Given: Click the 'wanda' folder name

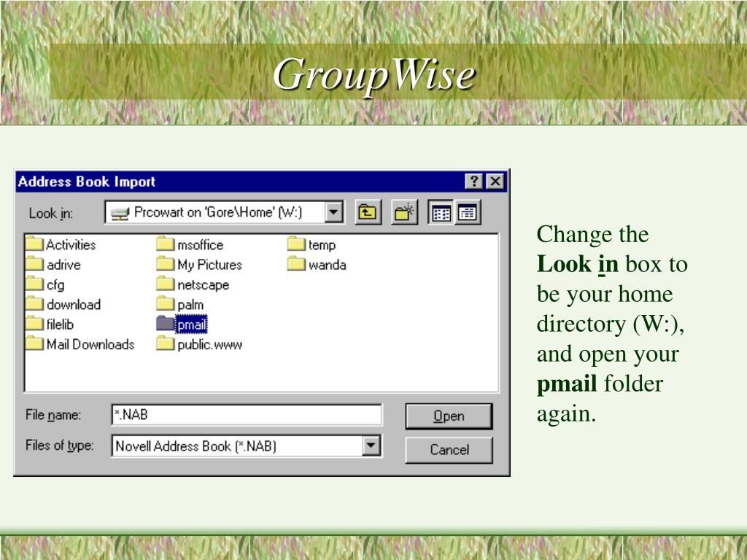Looking at the screenshot, I should coord(328,265).
